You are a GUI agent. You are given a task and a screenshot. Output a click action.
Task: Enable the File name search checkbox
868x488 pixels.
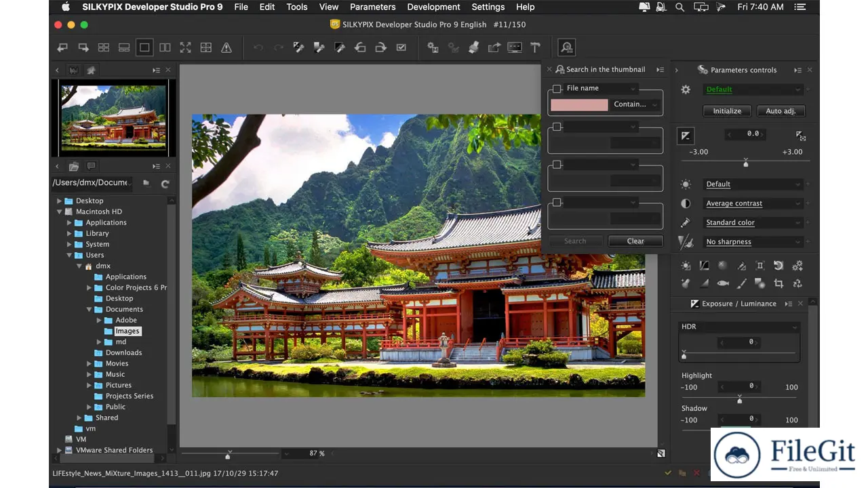(x=557, y=89)
